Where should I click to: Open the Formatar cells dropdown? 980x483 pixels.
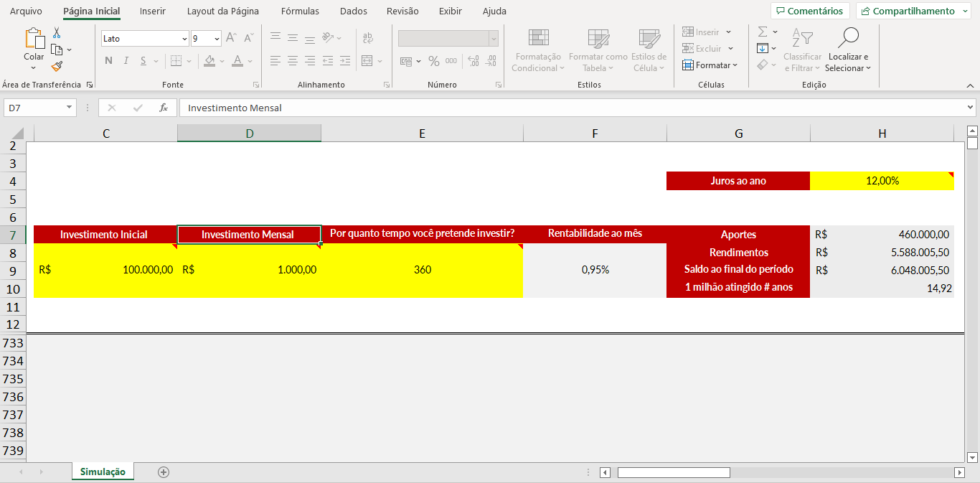tap(710, 65)
